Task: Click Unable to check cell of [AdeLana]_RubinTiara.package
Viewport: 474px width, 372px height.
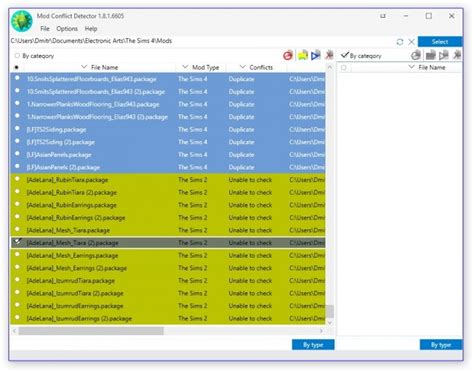Action: (x=250, y=180)
